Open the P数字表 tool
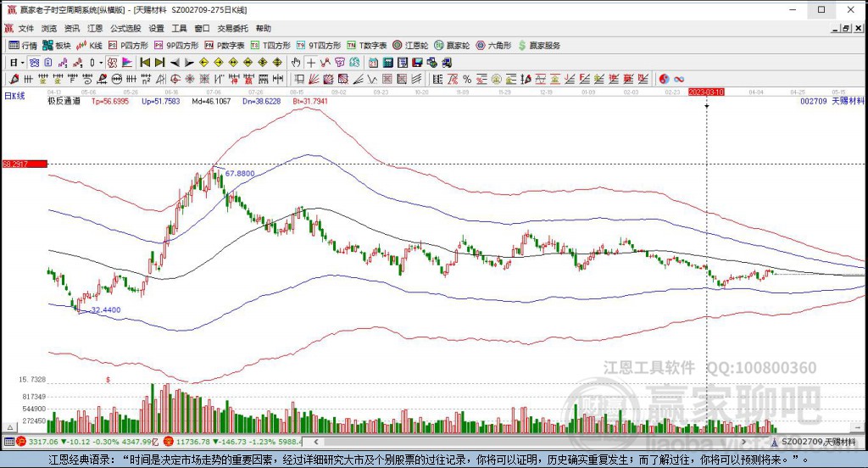 coord(224,46)
